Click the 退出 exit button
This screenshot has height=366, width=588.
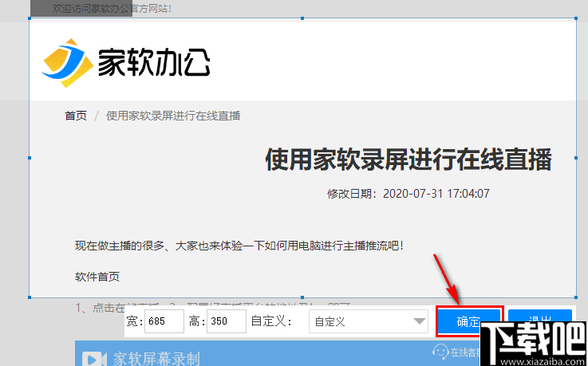(539, 321)
